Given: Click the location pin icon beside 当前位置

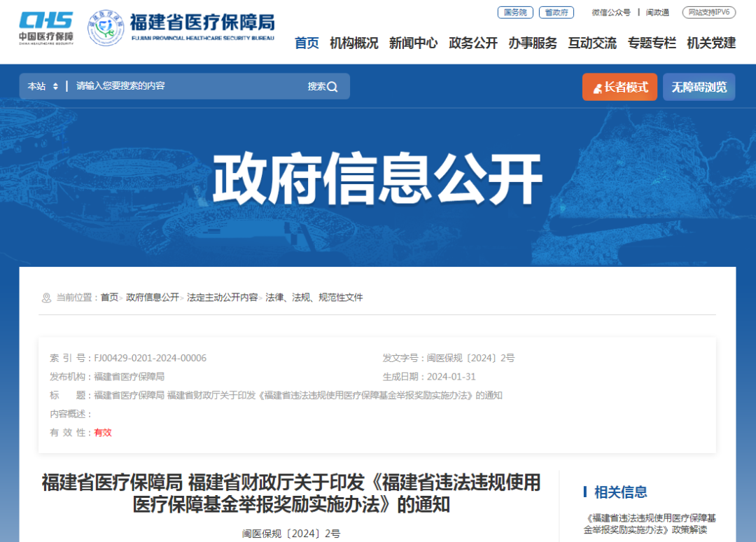Looking at the screenshot, I should (46, 298).
